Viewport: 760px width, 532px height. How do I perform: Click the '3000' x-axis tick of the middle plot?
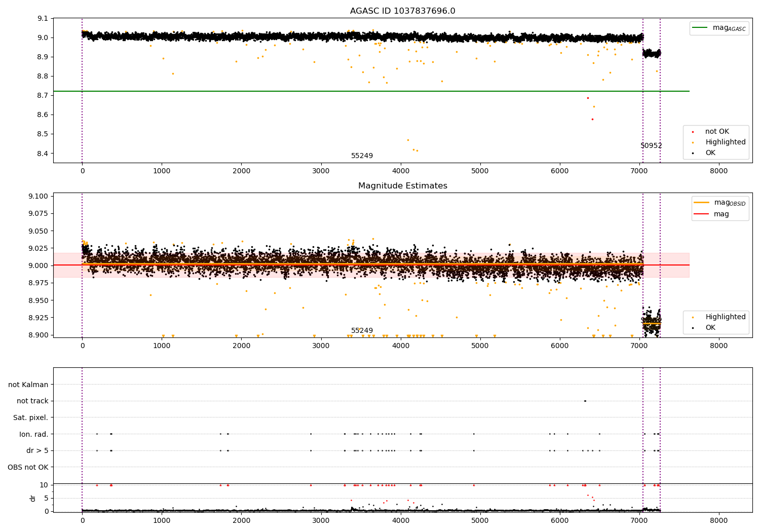[321, 346]
